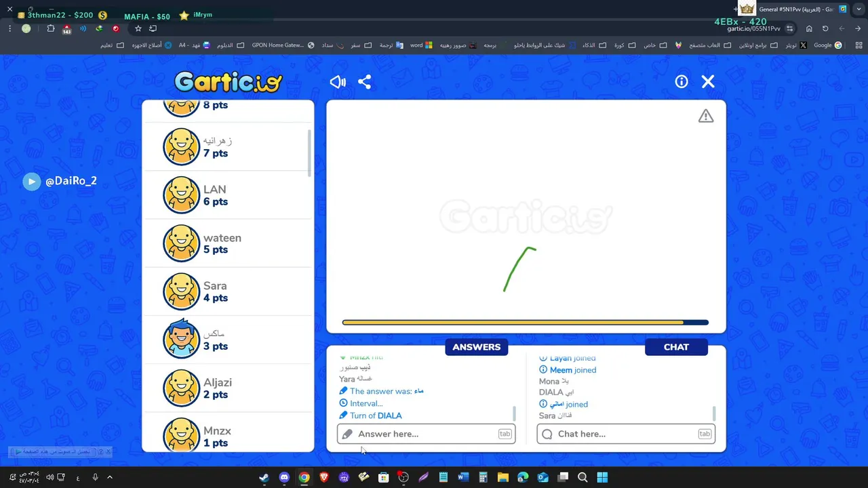Click player Sara in the list
Image resolution: width=868 pixels, height=488 pixels.
(x=228, y=291)
